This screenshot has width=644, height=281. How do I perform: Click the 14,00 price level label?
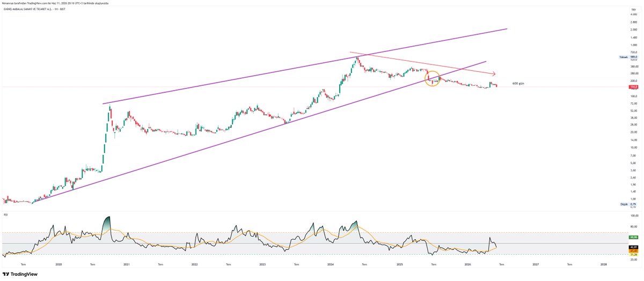click(633, 140)
